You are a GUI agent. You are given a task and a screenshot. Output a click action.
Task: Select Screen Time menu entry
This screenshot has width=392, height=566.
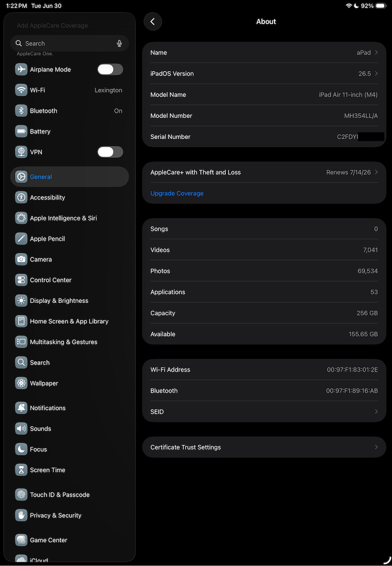pyautogui.click(x=69, y=470)
